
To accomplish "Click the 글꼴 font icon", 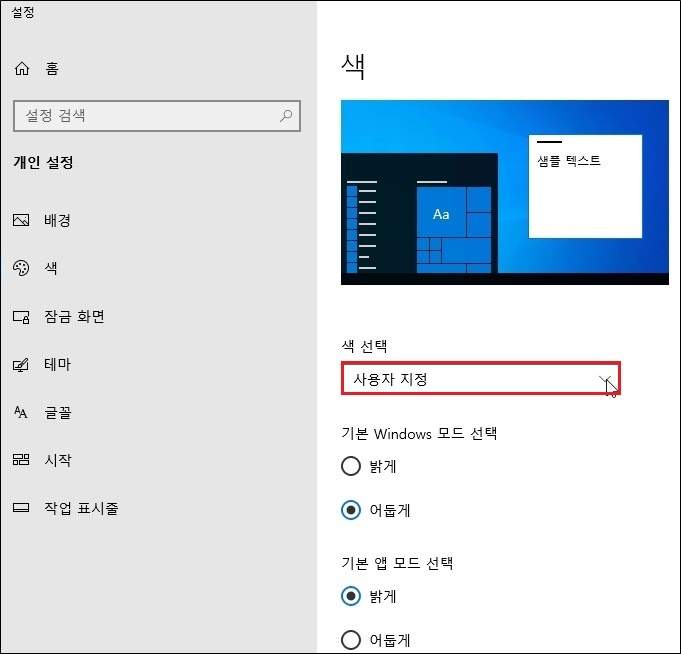I will point(20,412).
